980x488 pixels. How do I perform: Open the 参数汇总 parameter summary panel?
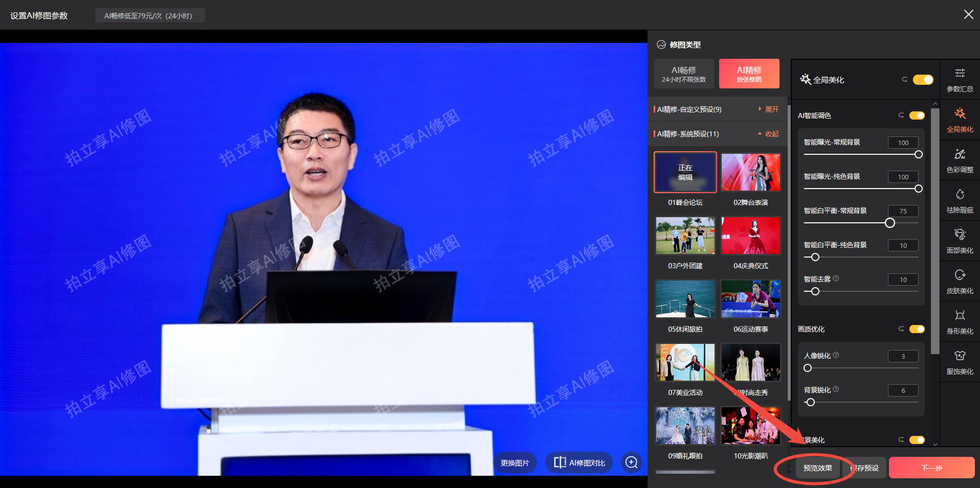coord(960,79)
